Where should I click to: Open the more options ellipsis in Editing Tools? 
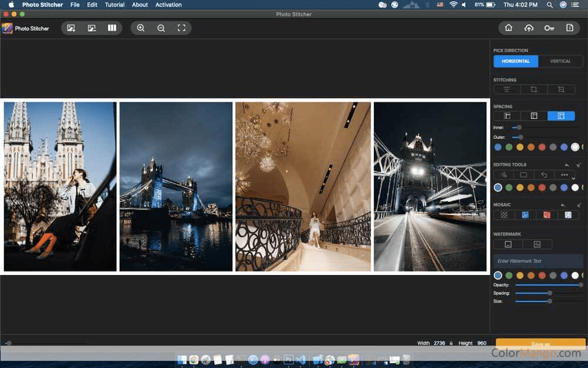click(x=564, y=175)
